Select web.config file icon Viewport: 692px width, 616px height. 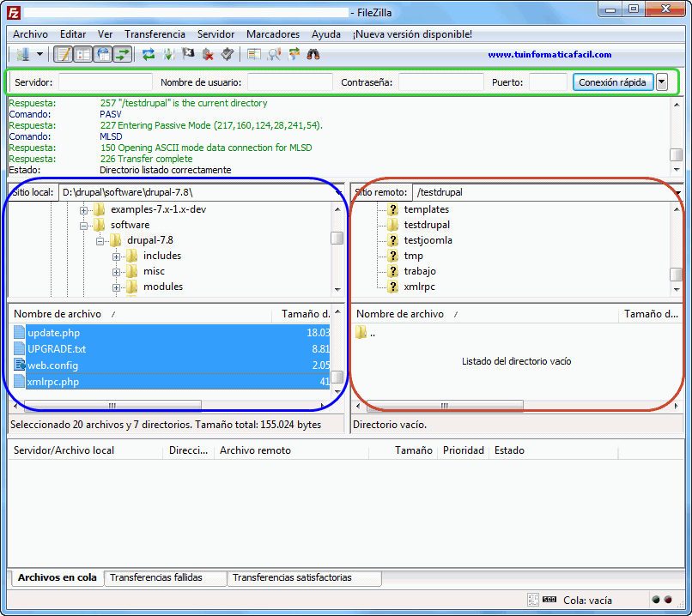coord(20,365)
